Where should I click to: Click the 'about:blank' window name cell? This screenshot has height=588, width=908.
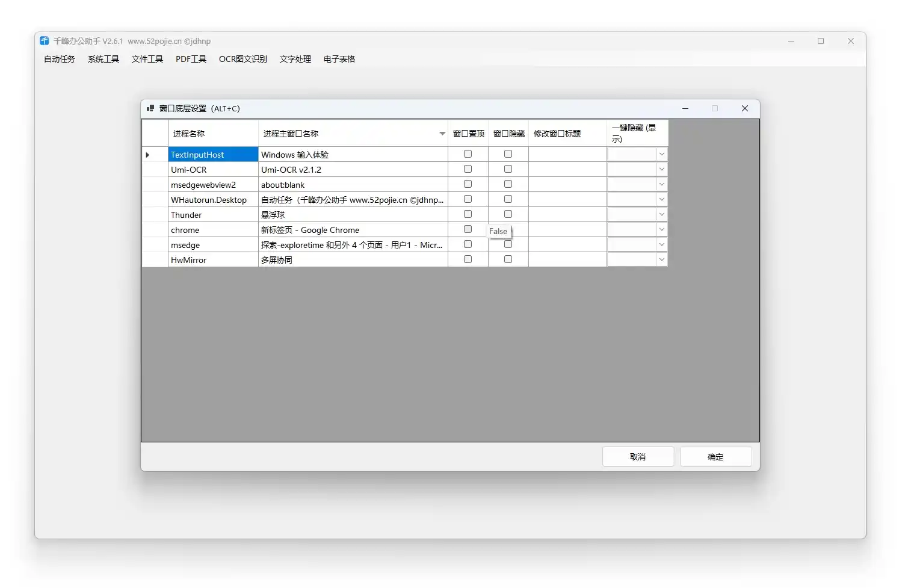point(353,185)
